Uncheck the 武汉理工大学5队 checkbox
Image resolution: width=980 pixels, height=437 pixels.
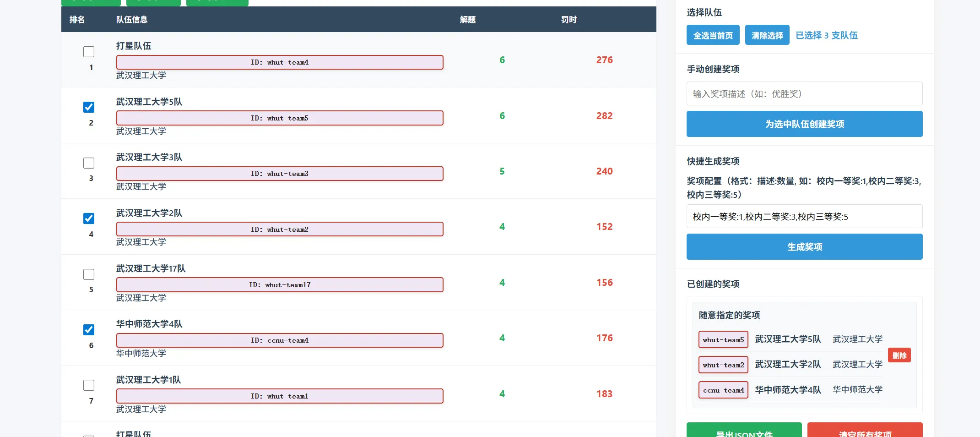click(x=89, y=107)
